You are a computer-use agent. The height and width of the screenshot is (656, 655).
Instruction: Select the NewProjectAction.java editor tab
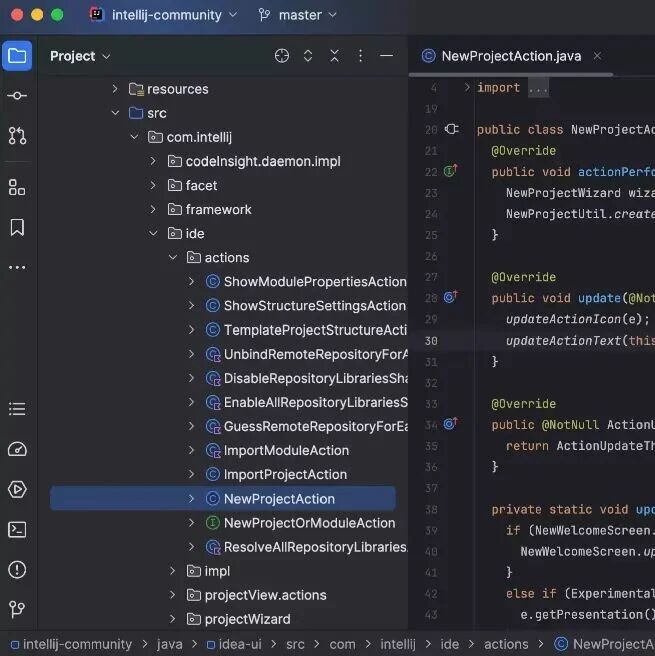pyautogui.click(x=512, y=56)
